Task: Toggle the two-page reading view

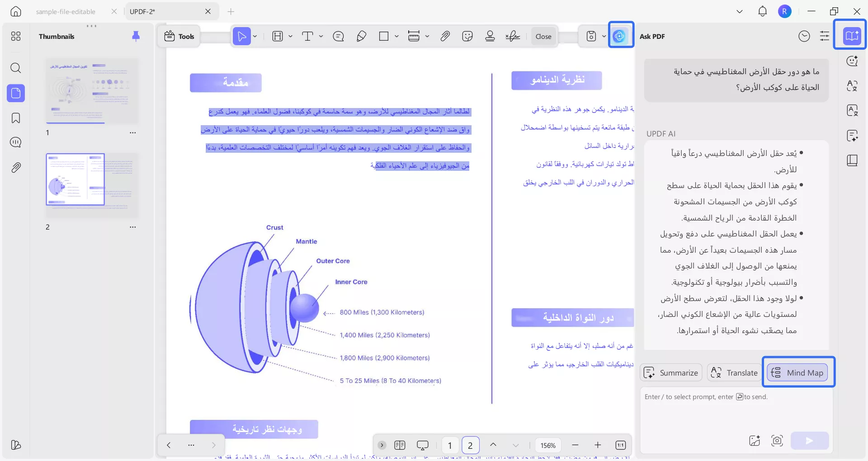Action: click(x=400, y=446)
